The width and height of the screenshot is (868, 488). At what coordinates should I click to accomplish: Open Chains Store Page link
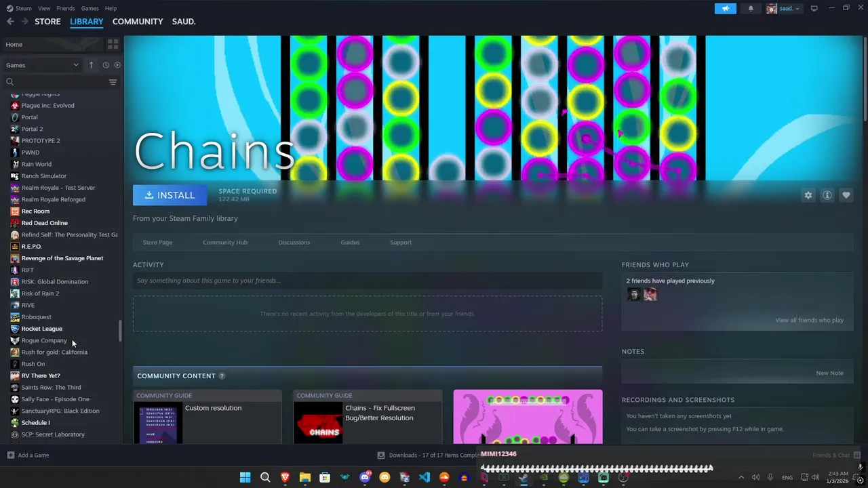[x=157, y=243]
